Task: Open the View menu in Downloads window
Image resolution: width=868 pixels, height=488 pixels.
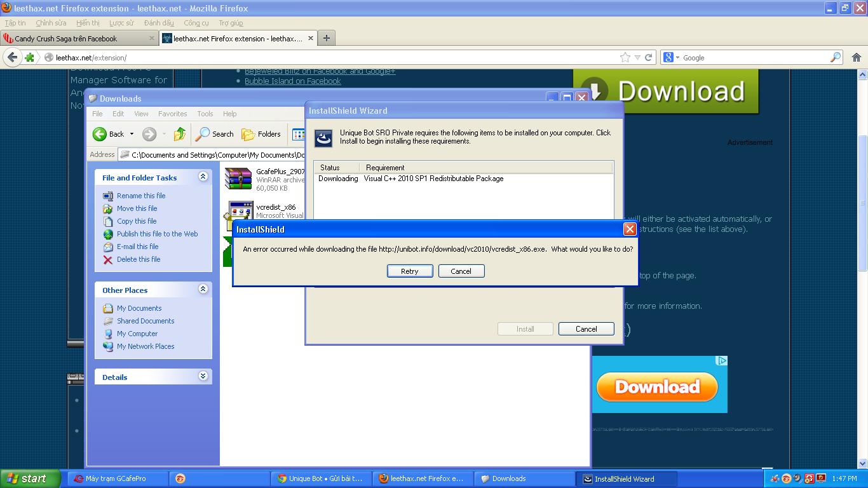Action: coord(141,114)
